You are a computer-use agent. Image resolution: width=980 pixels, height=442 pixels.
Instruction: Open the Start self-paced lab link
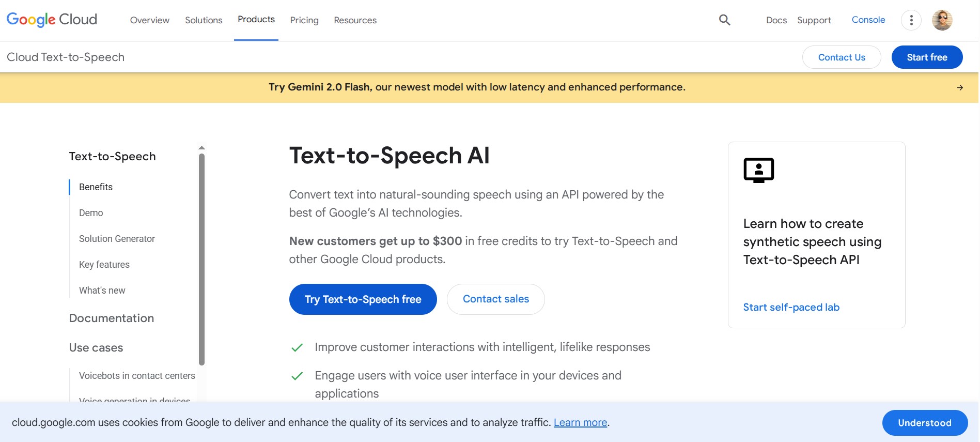(791, 307)
